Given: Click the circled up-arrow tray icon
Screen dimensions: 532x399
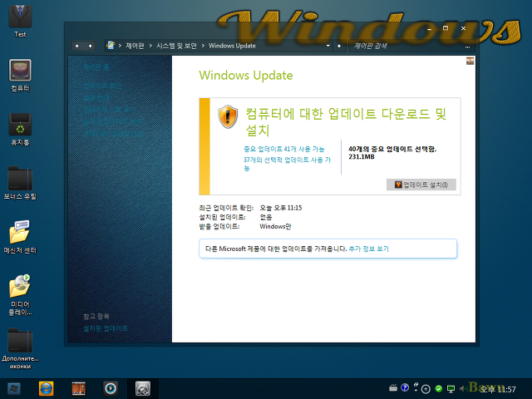Looking at the screenshot, I should (426, 389).
